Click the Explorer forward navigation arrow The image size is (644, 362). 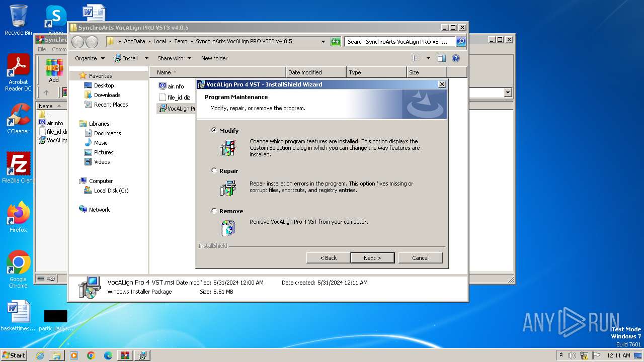(x=92, y=42)
